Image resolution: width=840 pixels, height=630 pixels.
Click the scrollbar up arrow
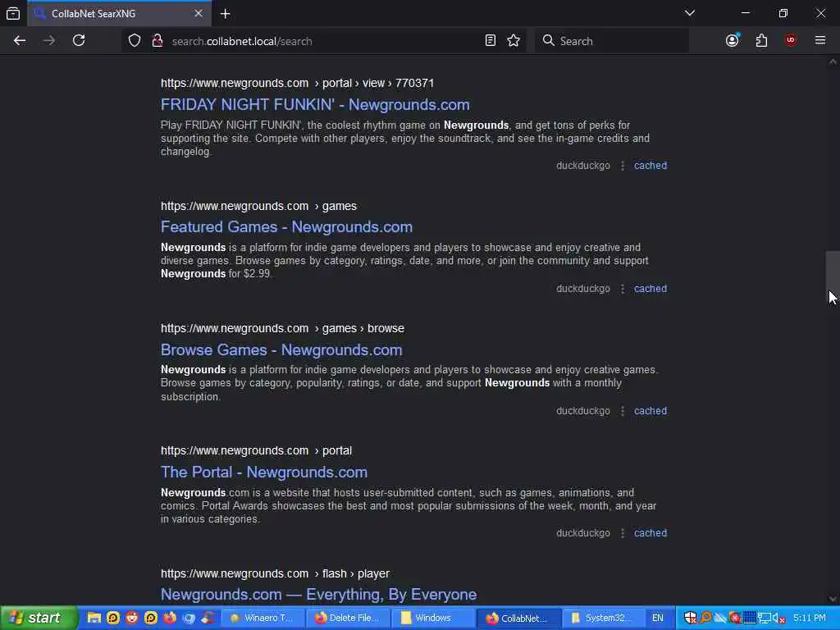coord(833,62)
